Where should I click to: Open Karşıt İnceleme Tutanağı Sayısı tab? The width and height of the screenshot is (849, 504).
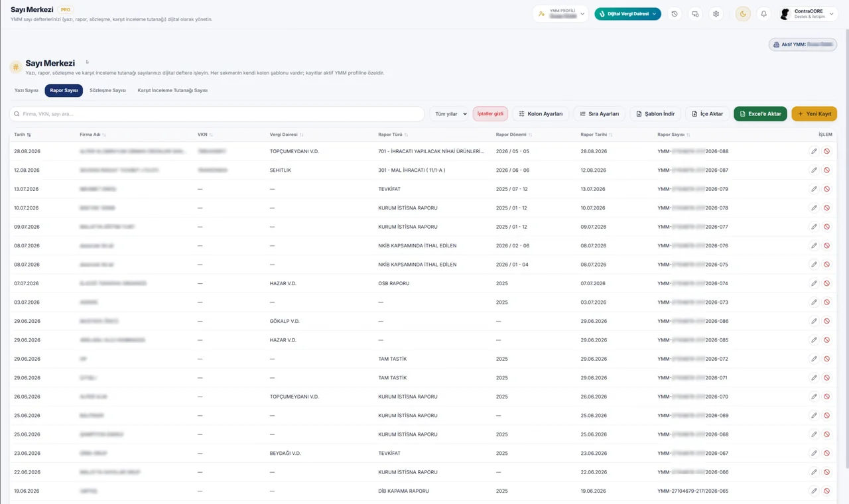pos(172,90)
